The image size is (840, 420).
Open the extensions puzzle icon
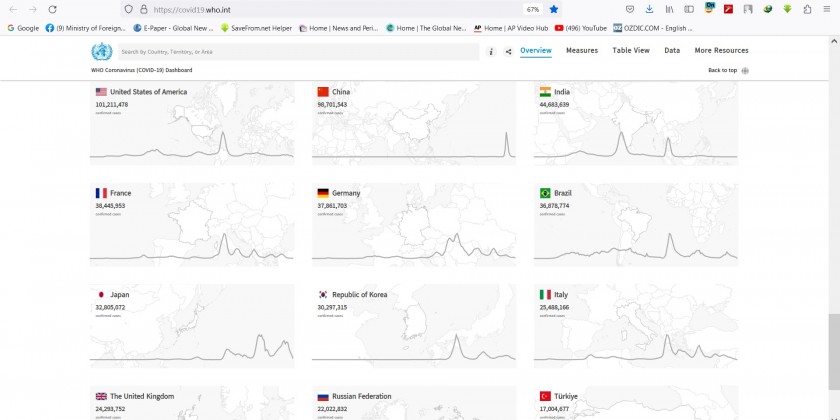(x=807, y=9)
